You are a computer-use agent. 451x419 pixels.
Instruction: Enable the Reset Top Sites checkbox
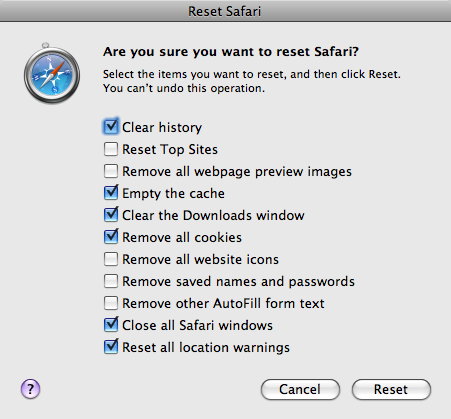[x=111, y=149]
